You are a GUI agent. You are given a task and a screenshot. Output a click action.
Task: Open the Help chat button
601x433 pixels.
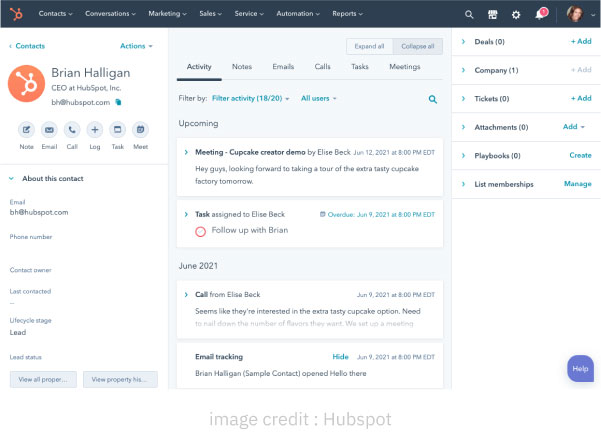coord(580,369)
